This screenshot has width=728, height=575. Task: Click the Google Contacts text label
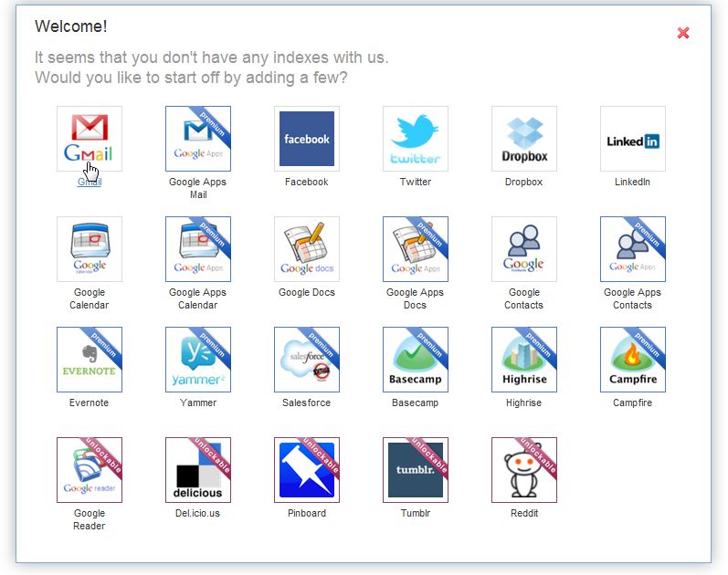point(523,298)
